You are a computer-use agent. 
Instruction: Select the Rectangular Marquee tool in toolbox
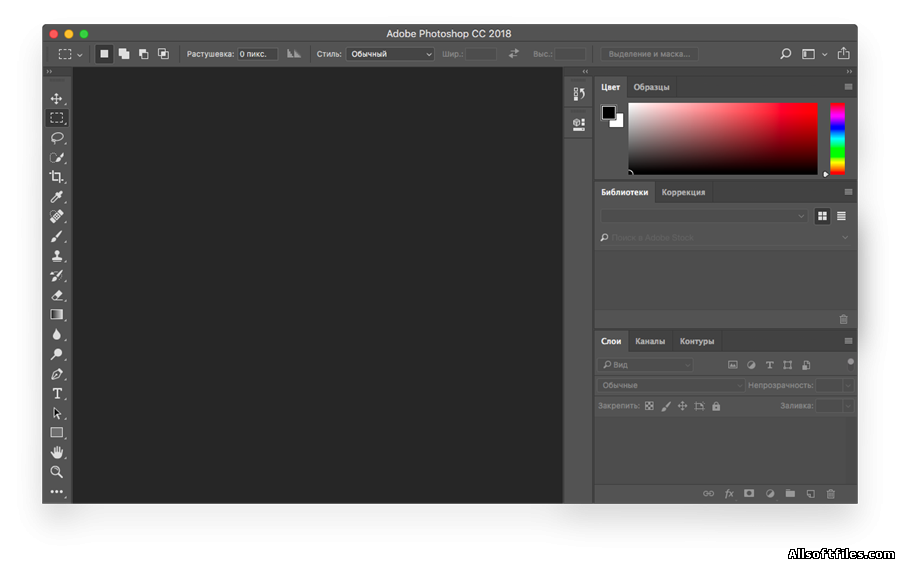point(56,118)
